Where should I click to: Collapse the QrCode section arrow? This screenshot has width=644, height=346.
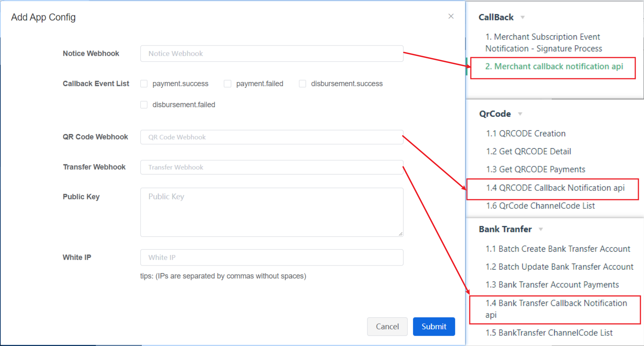(x=520, y=114)
